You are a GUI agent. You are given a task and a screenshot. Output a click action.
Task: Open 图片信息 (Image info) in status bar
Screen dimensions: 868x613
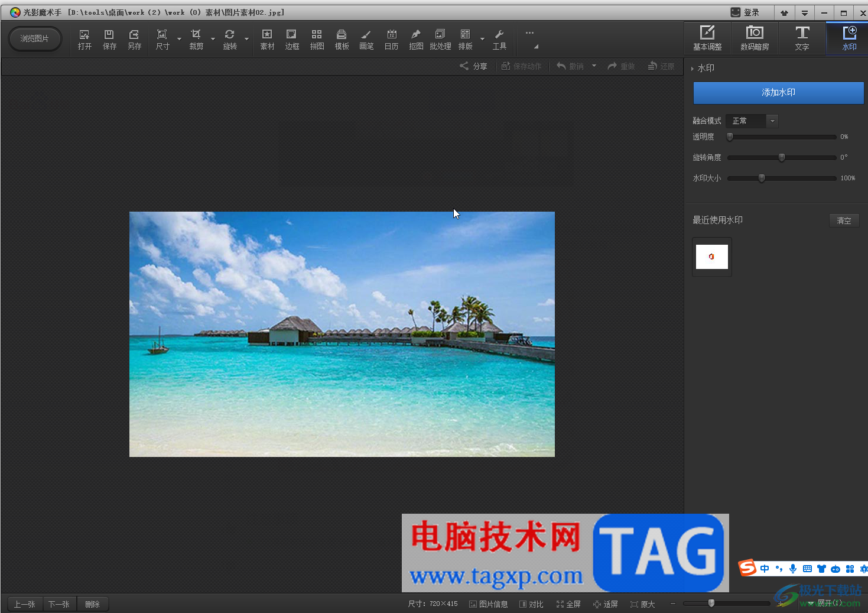[489, 604]
